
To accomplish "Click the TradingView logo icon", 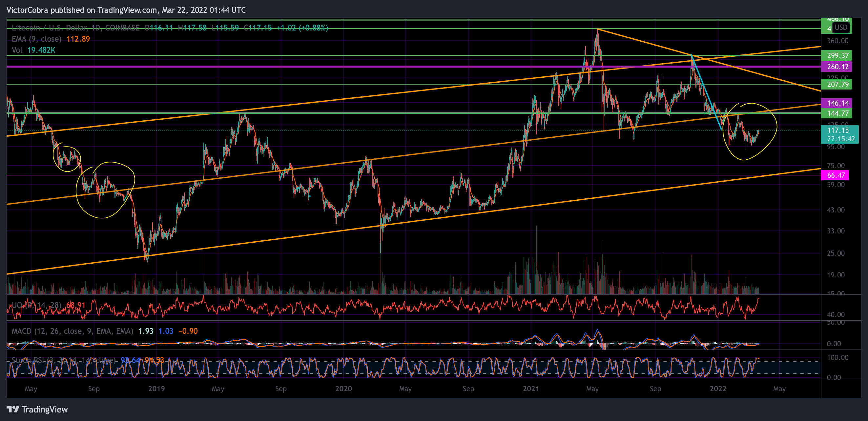I will [13, 409].
